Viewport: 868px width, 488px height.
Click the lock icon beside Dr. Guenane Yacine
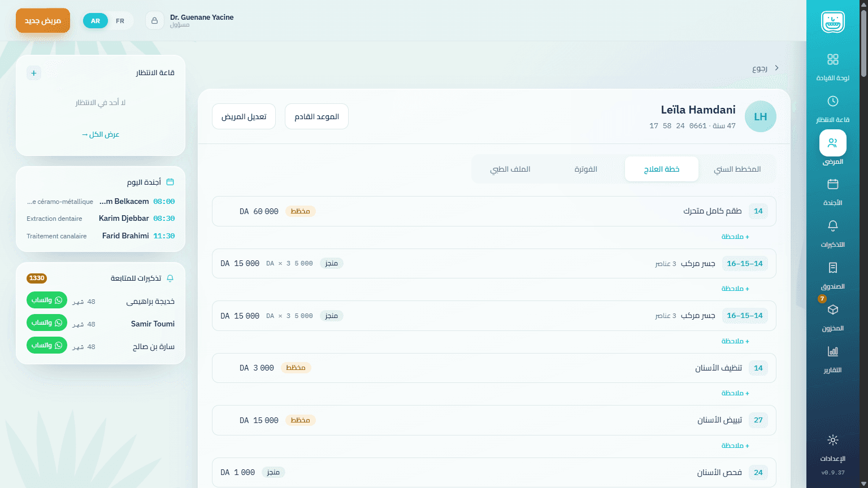[x=154, y=21]
